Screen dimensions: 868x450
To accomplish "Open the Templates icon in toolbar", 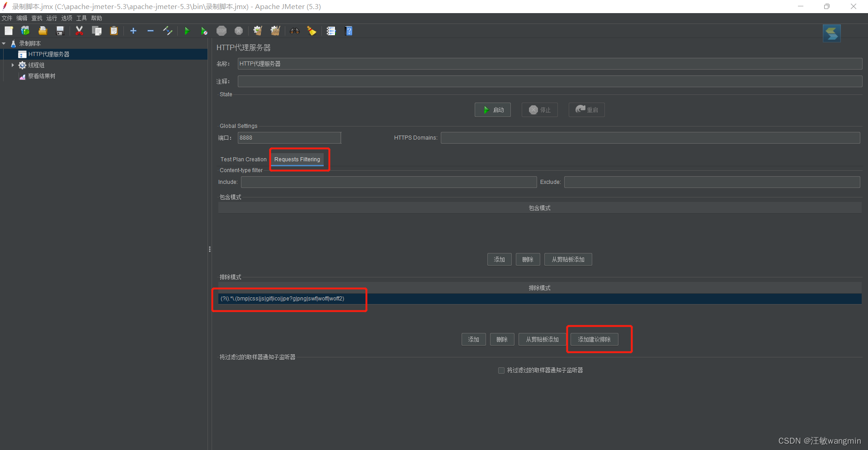I will [x=25, y=31].
